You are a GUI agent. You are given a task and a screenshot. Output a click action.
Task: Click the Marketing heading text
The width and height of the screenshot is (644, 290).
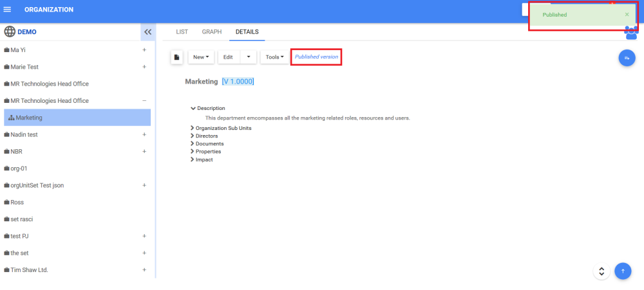[x=201, y=82]
